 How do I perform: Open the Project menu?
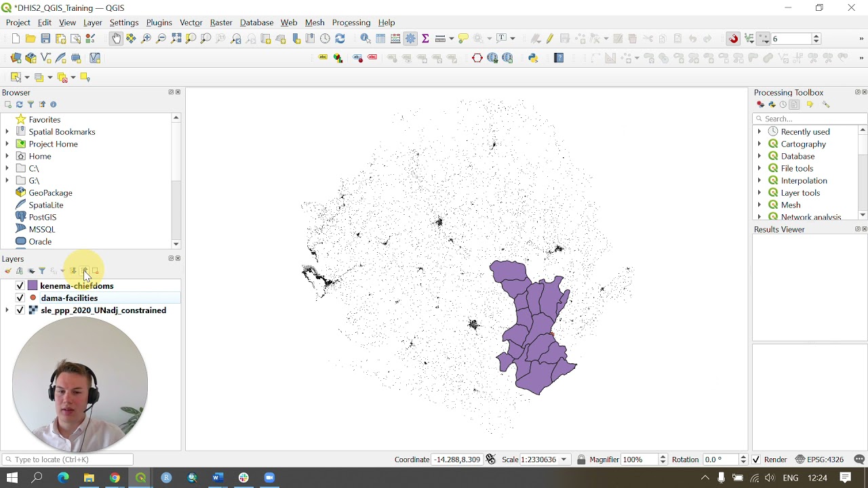tap(18, 22)
